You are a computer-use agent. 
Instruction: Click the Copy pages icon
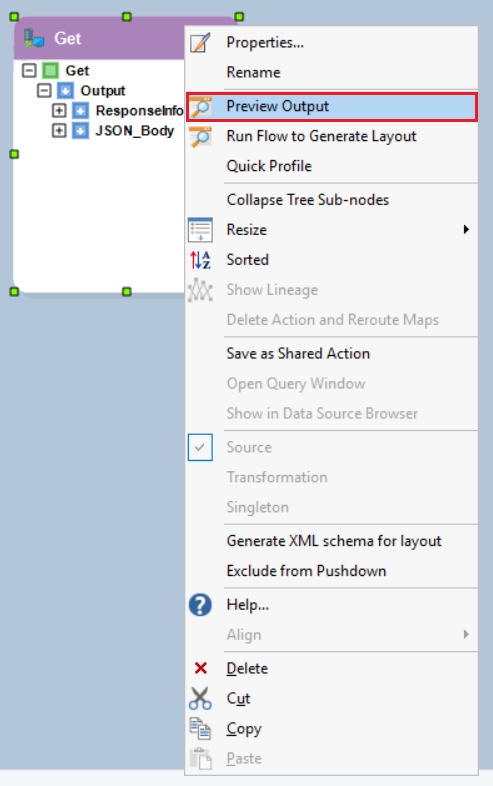point(200,728)
